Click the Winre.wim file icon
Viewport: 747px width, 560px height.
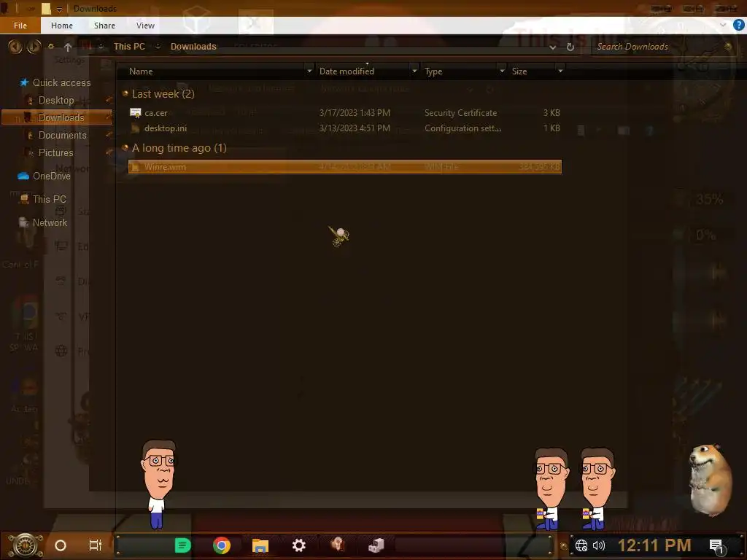(135, 167)
